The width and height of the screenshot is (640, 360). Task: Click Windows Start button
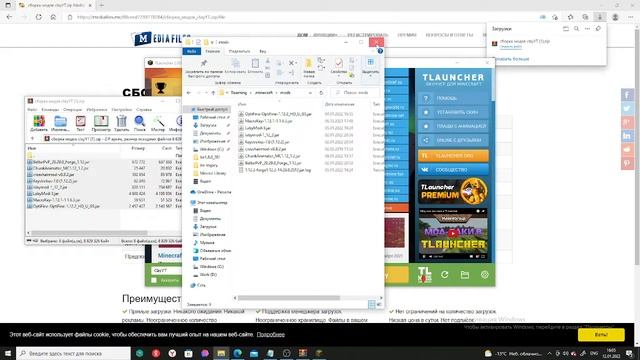point(8,353)
